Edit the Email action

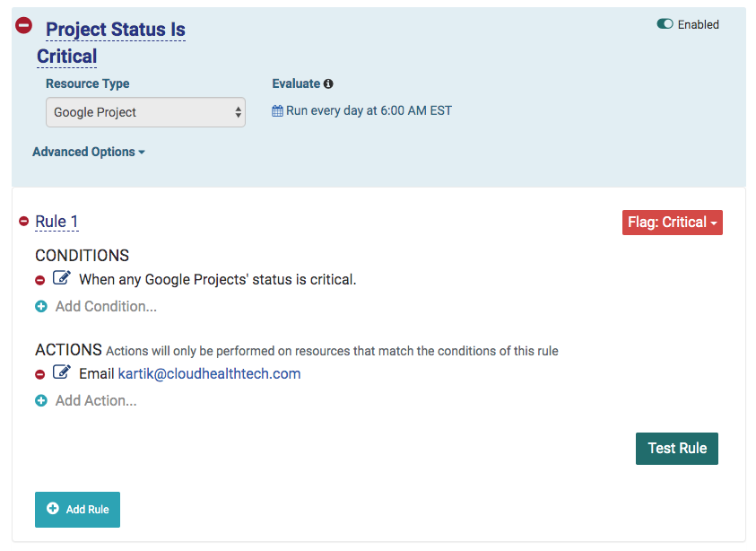[x=61, y=372]
